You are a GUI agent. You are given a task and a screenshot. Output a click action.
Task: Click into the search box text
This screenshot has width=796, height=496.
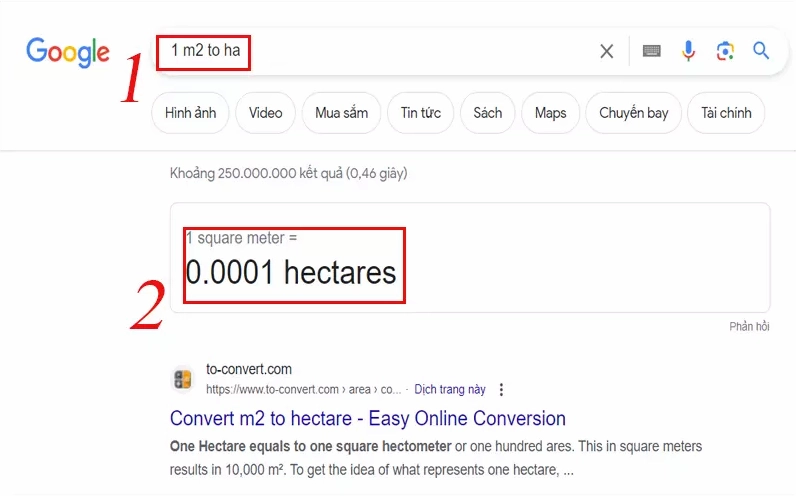205,50
